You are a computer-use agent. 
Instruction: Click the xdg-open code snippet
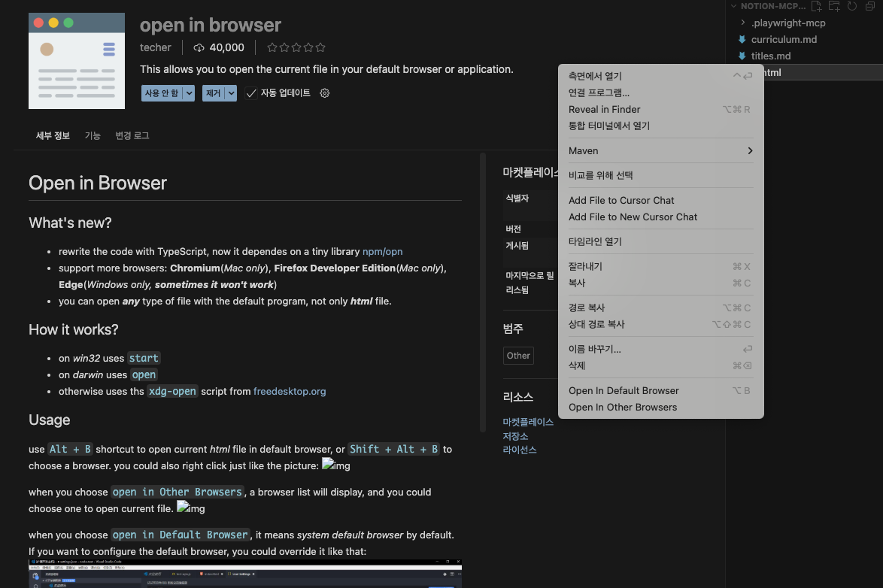pyautogui.click(x=172, y=391)
